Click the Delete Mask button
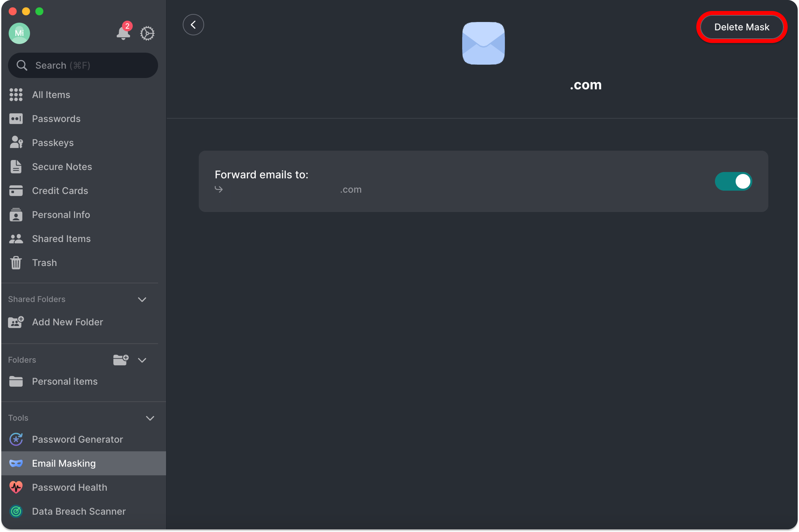The height and width of the screenshot is (532, 799). (x=742, y=27)
